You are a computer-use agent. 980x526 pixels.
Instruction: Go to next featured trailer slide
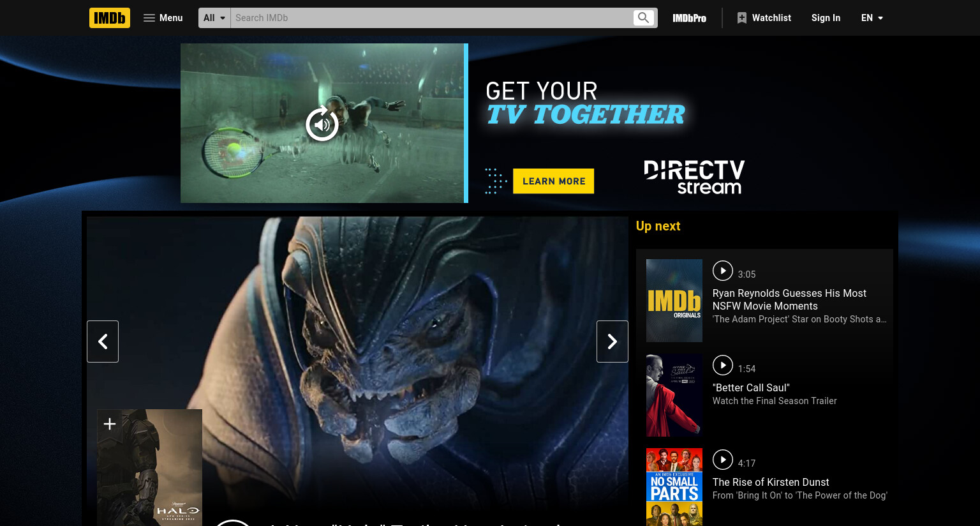coord(612,342)
